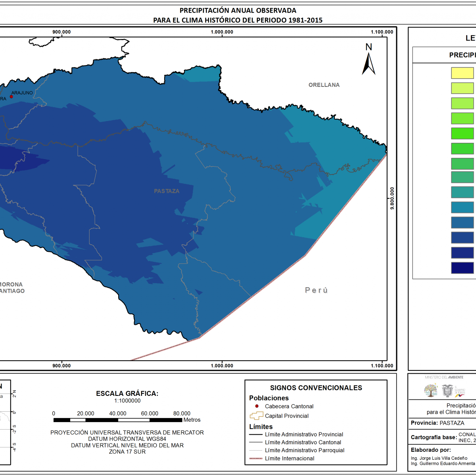476x476 pixels.
Task: Click the vertical 9.800.000 coordinate label
Action: (392, 198)
